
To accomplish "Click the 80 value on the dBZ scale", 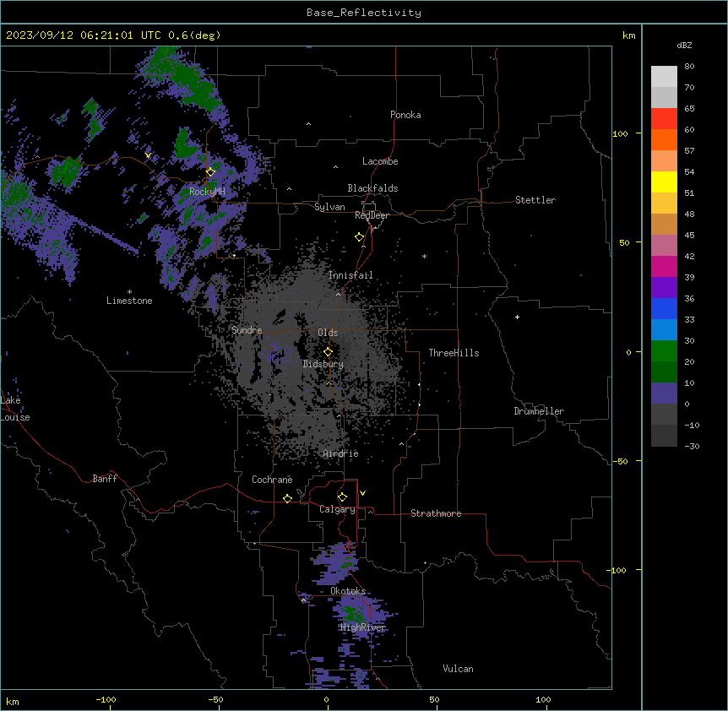I will (x=689, y=67).
